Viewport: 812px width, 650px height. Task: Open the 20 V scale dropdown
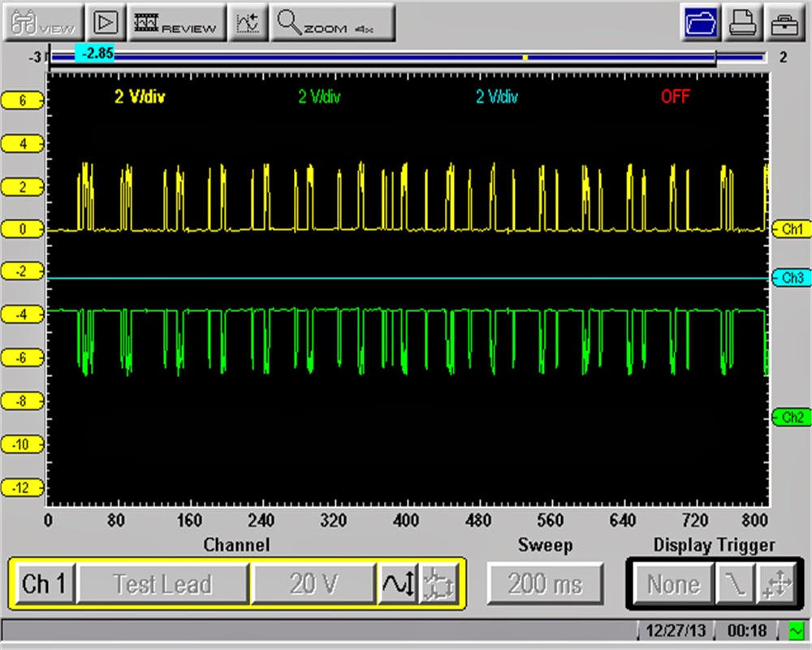click(x=313, y=583)
